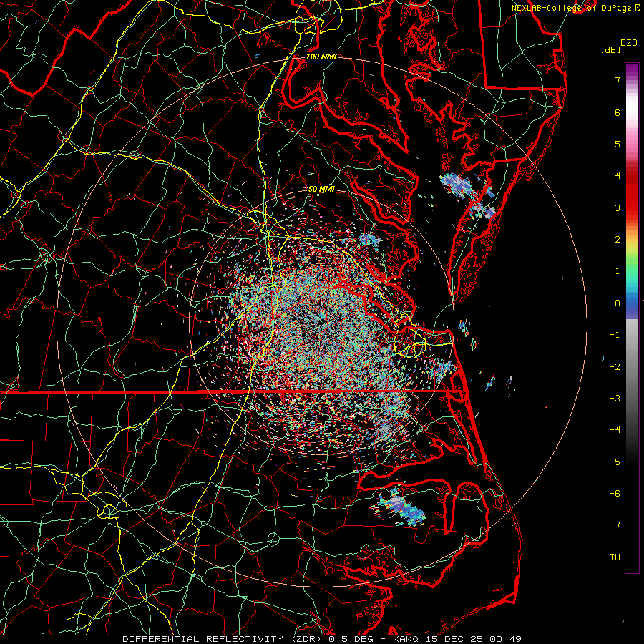Click the 6 tick label on scale
644x644 pixels.
pos(618,113)
